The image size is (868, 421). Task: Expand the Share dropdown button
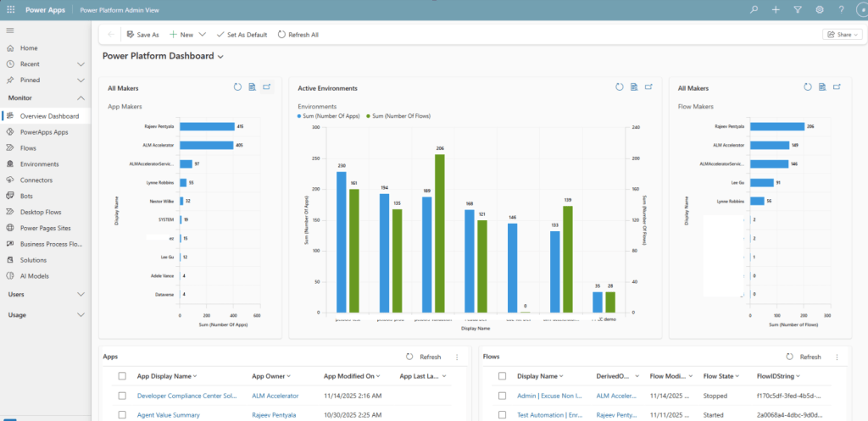pos(842,35)
